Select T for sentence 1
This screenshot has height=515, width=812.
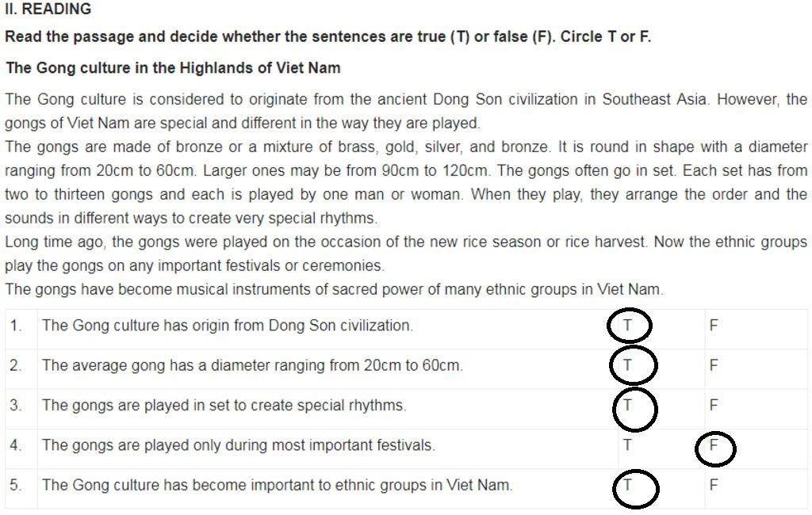click(x=627, y=325)
